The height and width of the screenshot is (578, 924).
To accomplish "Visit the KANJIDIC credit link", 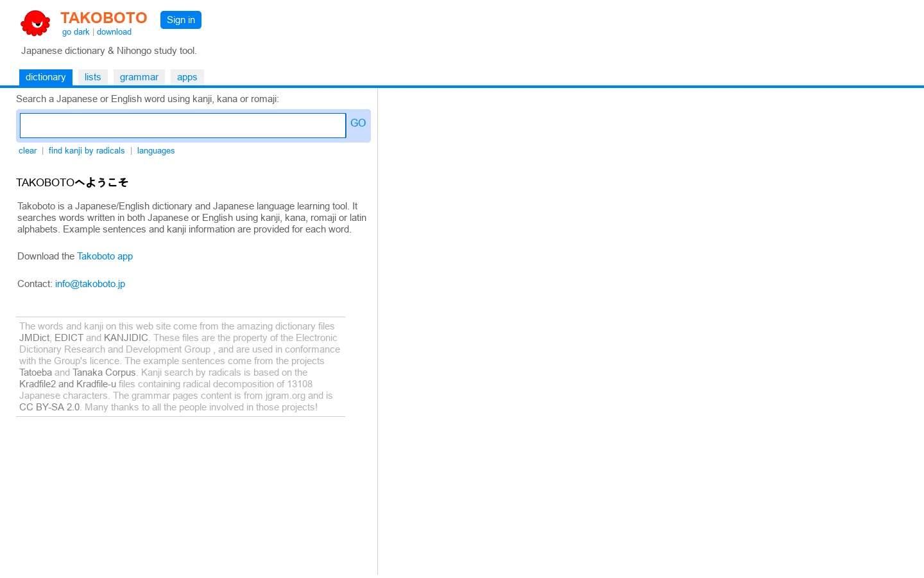I will (x=126, y=338).
